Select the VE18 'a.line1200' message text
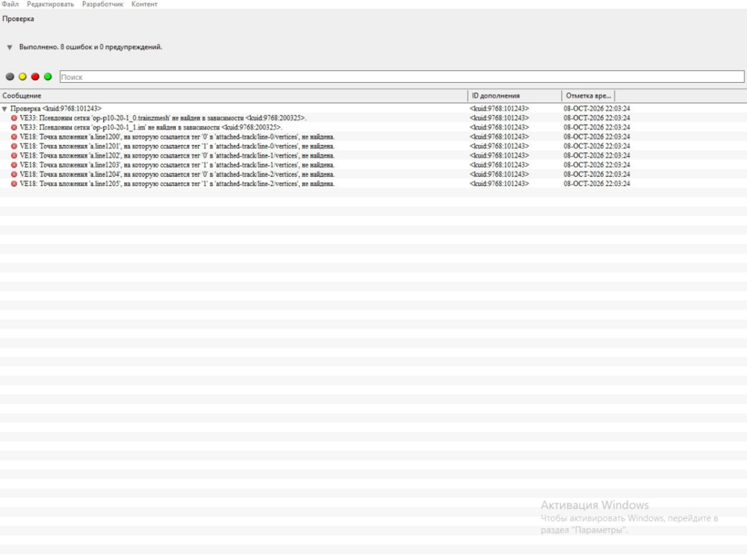This screenshot has height=560, width=747. (x=177, y=137)
